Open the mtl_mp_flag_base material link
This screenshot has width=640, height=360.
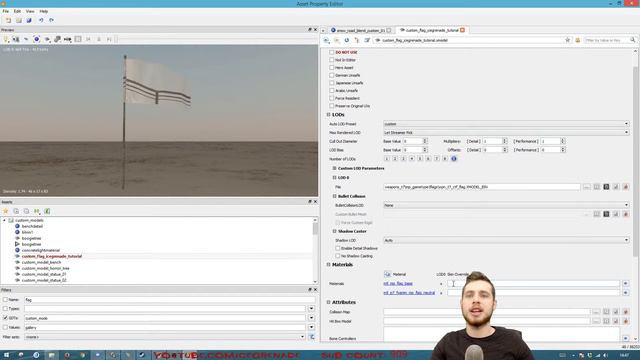pos(398,283)
